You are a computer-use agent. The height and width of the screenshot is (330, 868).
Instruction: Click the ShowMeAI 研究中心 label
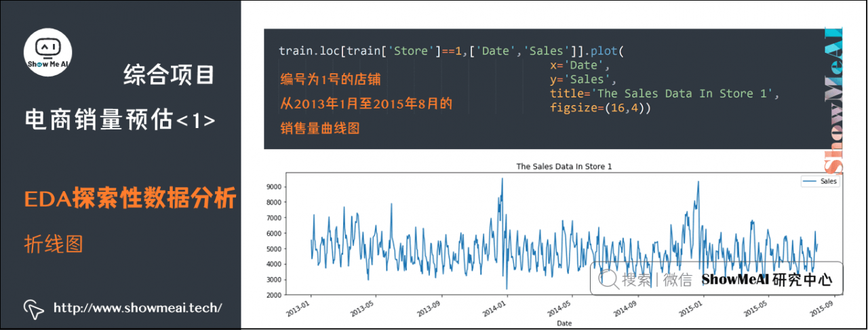tap(766, 279)
